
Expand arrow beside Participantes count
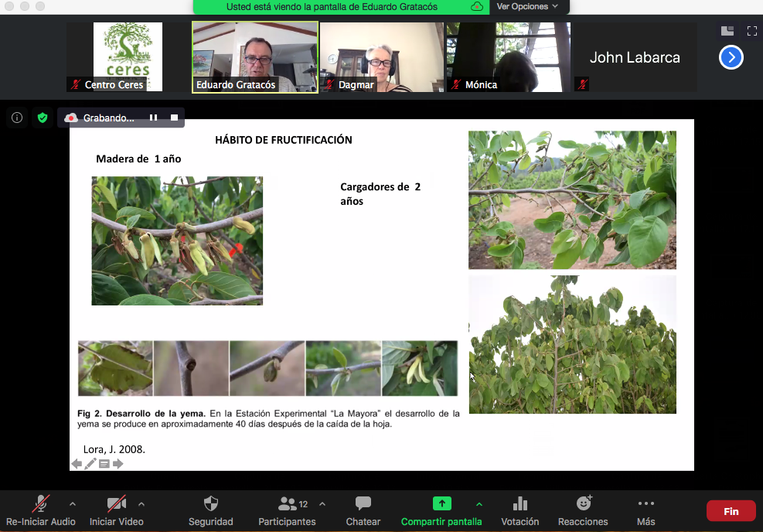coord(322,503)
